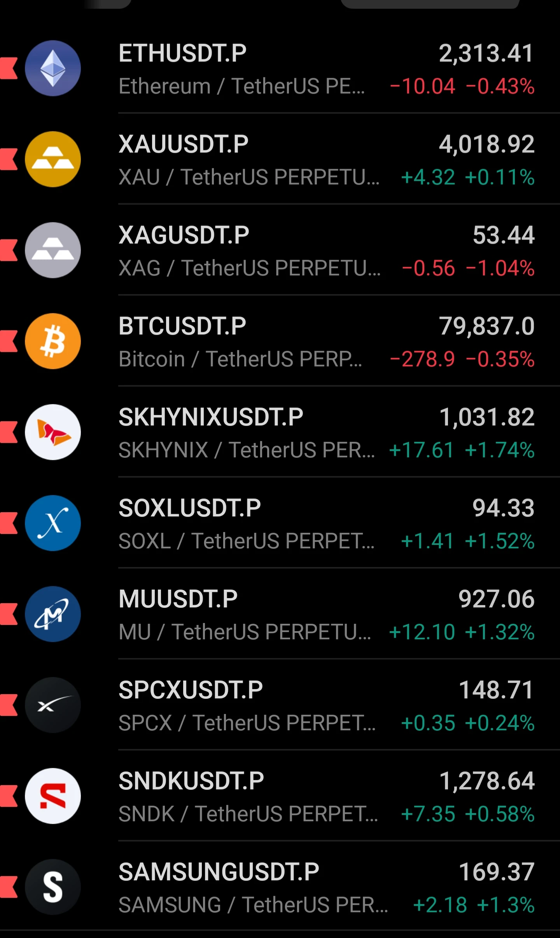Tap the SanDisk SNDK logo icon

pyautogui.click(x=53, y=796)
